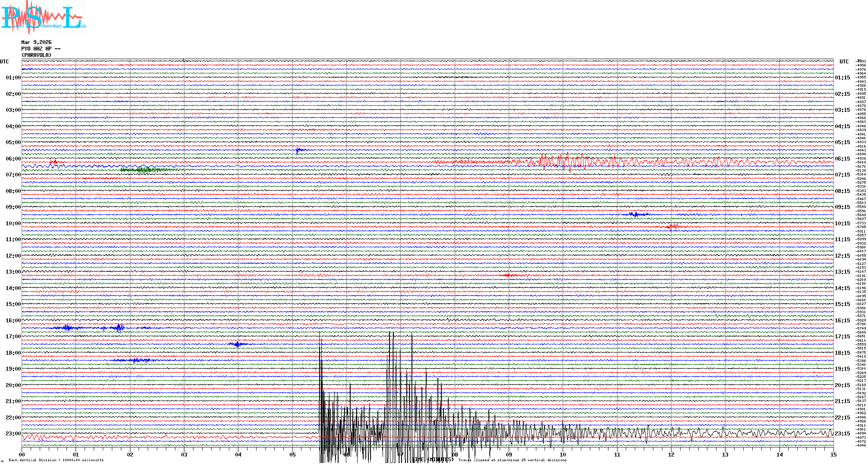
Task: Select the 23:00 hour label on left
Action: (13, 434)
